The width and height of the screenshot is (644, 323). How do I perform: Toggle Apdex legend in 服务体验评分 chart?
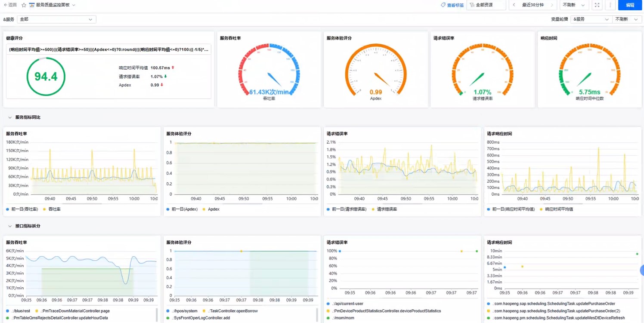tap(213, 209)
